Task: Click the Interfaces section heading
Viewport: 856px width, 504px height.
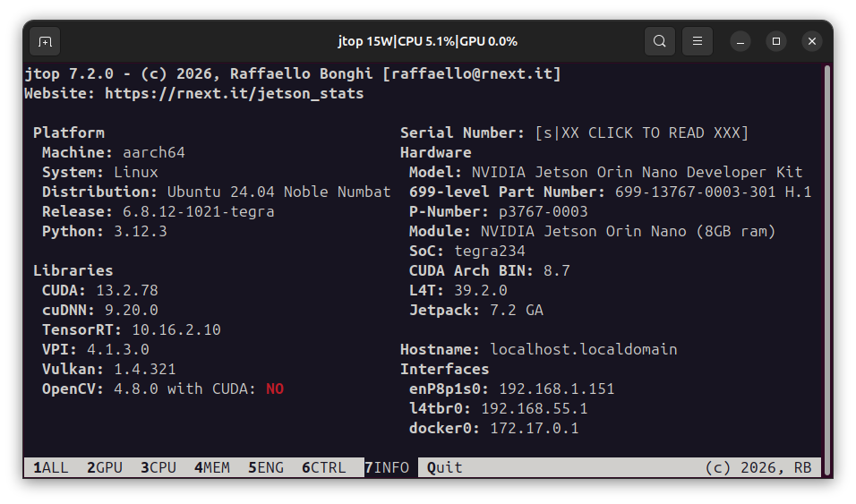Action: click(x=444, y=370)
